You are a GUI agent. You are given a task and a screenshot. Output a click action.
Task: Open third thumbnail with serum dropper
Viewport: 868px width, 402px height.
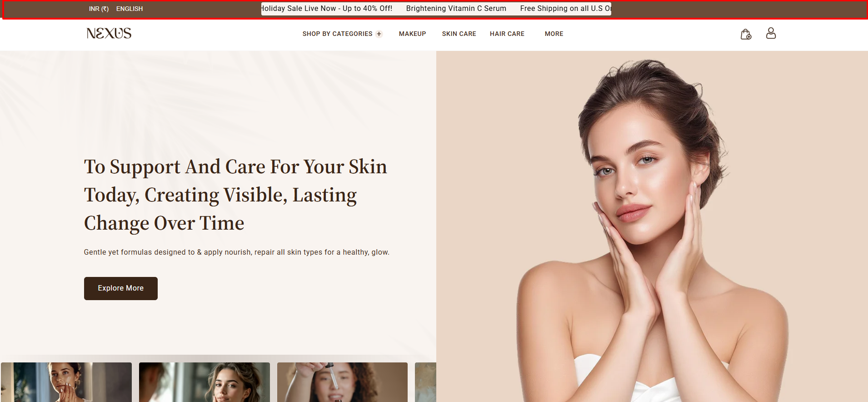342,382
